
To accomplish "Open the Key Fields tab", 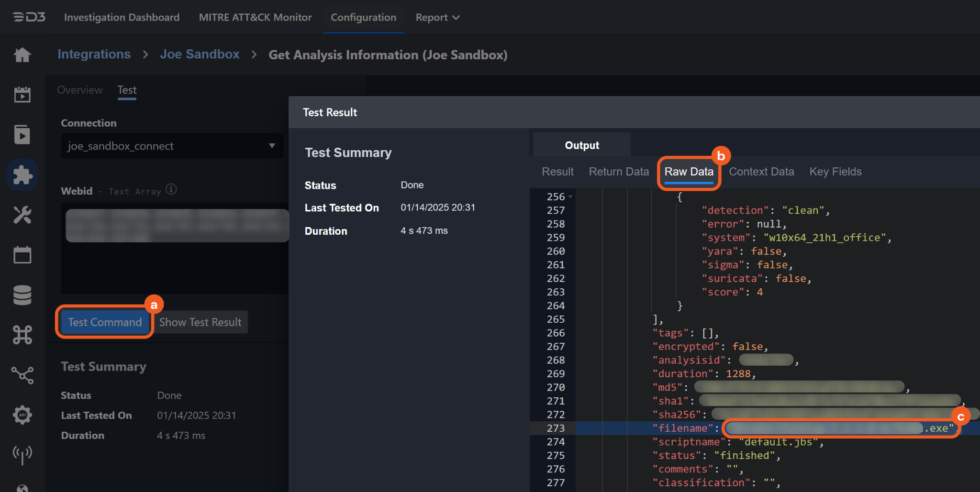I will (x=835, y=172).
